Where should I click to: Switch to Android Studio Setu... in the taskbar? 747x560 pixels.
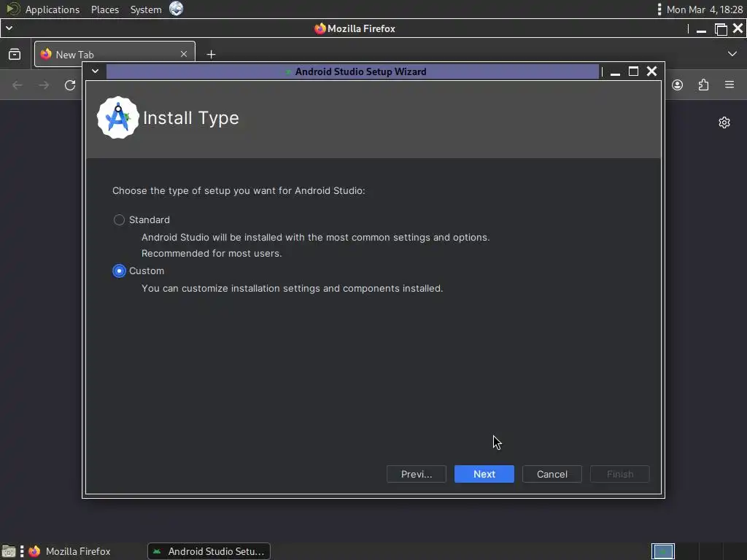209,551
